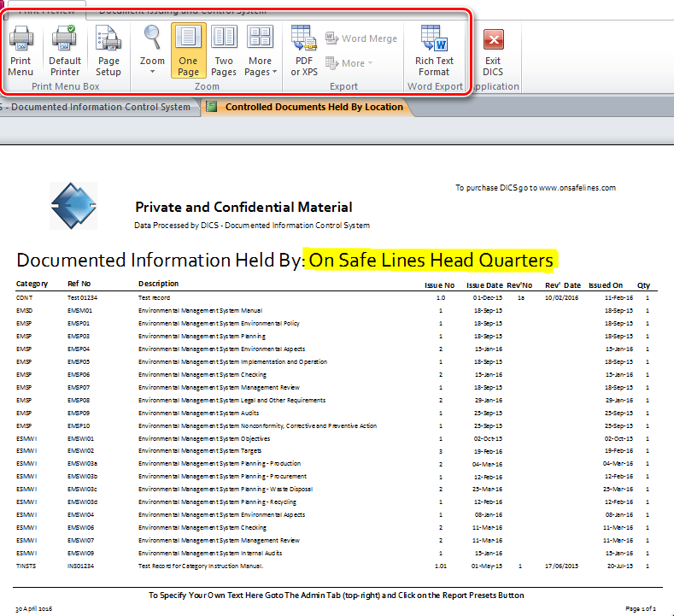Select the EMSWI03c reference cell
This screenshot has width=674, height=616.
82,490
